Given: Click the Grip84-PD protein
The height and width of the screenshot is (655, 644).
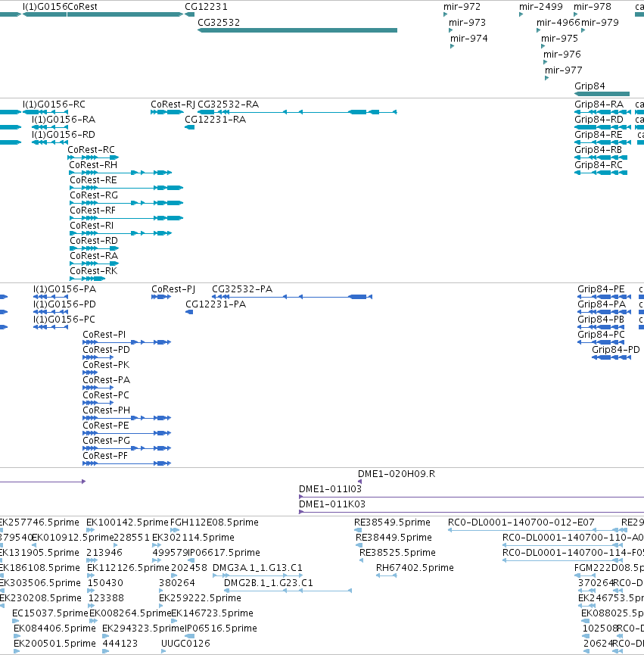Looking at the screenshot, I should [611, 357].
